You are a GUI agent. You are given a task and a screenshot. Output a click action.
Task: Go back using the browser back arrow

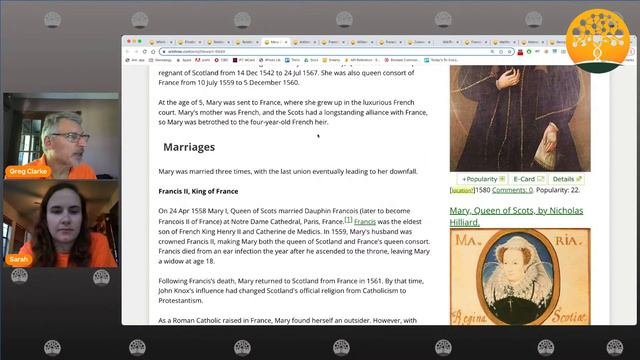pyautogui.click(x=127, y=52)
